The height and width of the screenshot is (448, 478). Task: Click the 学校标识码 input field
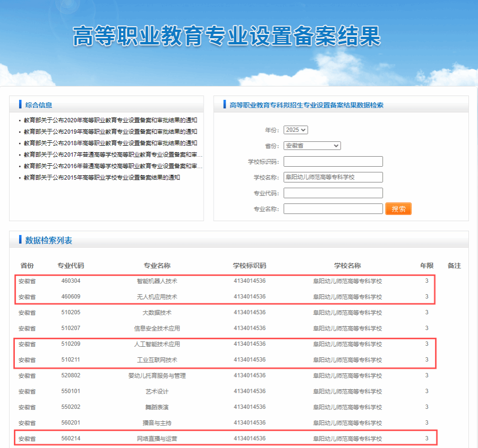point(333,161)
